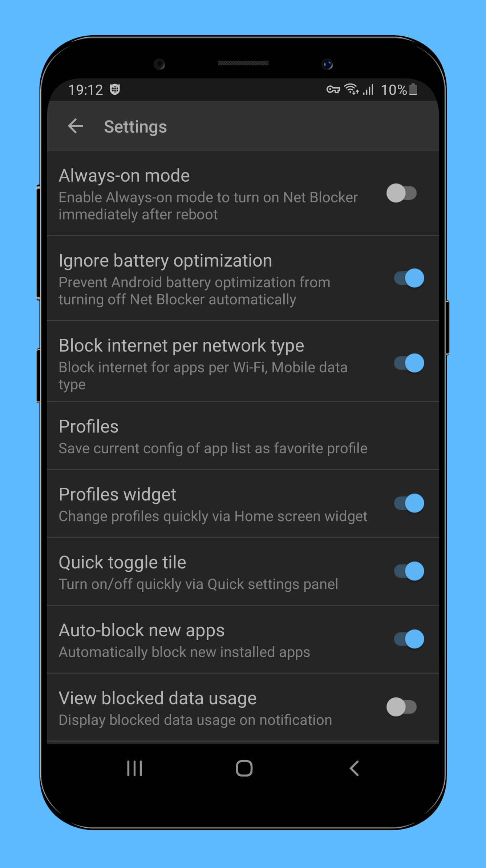Tap the VPN key status icon
486x868 pixels.
pyautogui.click(x=333, y=89)
